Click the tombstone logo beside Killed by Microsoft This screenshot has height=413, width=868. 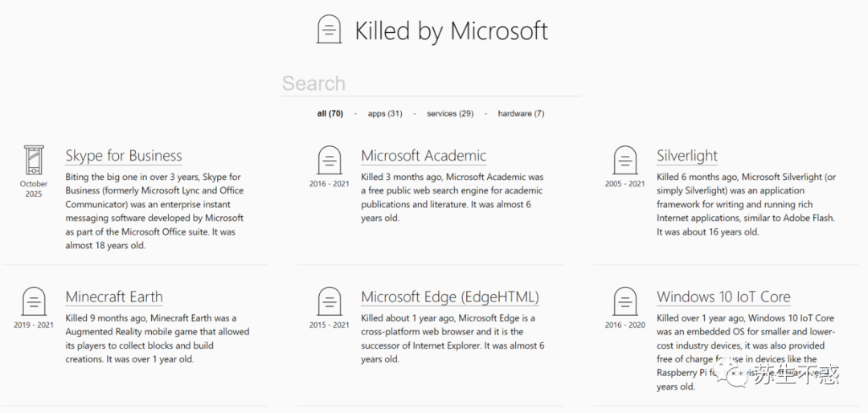(329, 30)
